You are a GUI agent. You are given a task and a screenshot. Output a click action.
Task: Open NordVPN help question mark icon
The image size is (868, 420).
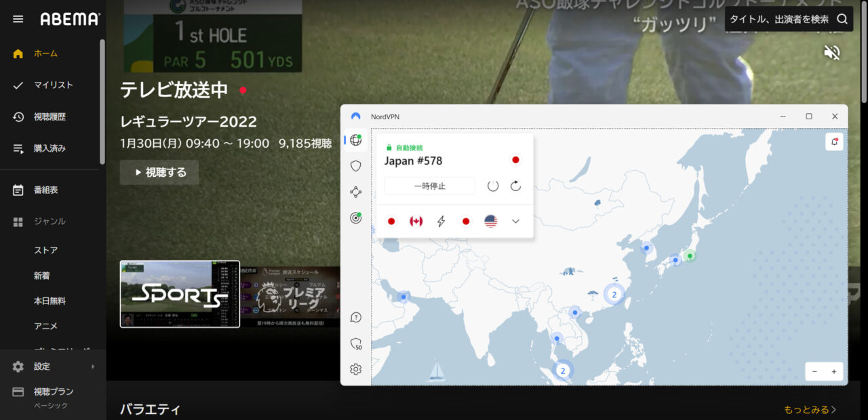click(x=356, y=317)
